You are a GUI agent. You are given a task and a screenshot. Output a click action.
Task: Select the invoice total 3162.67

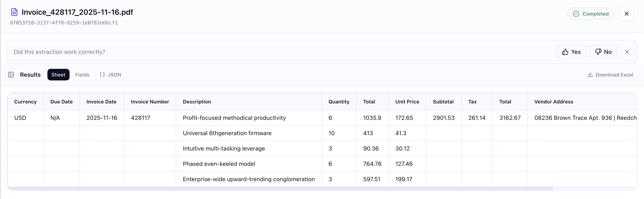(510, 118)
